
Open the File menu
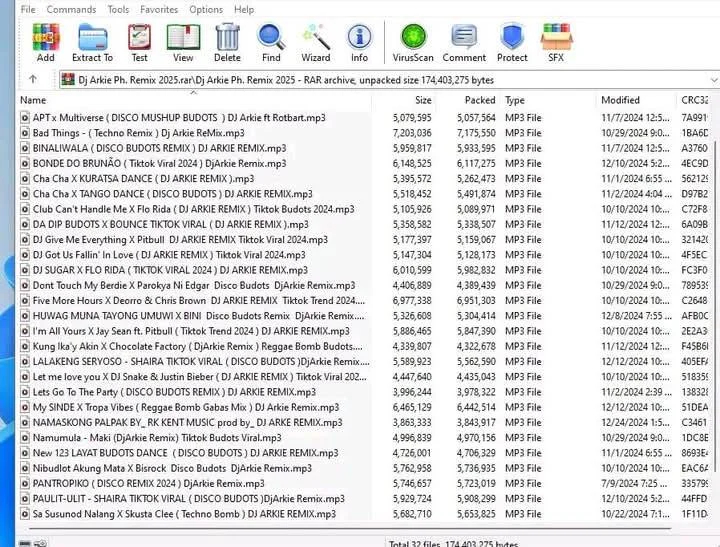(28, 9)
